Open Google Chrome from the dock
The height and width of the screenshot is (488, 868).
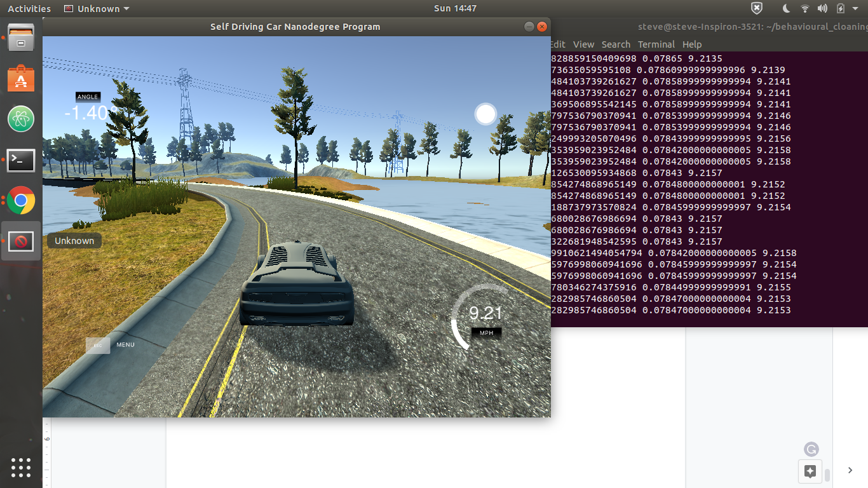pyautogui.click(x=21, y=201)
